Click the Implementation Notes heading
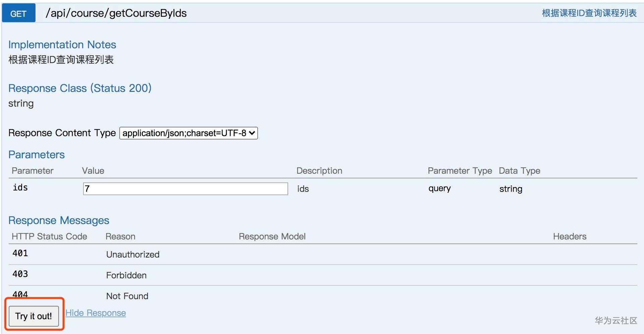 [62, 45]
